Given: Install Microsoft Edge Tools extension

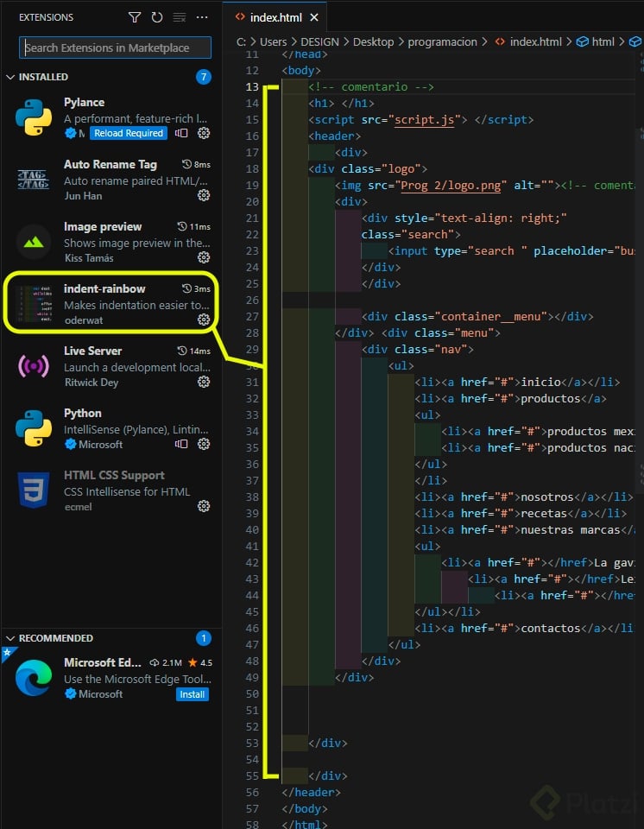Looking at the screenshot, I should pyautogui.click(x=192, y=694).
